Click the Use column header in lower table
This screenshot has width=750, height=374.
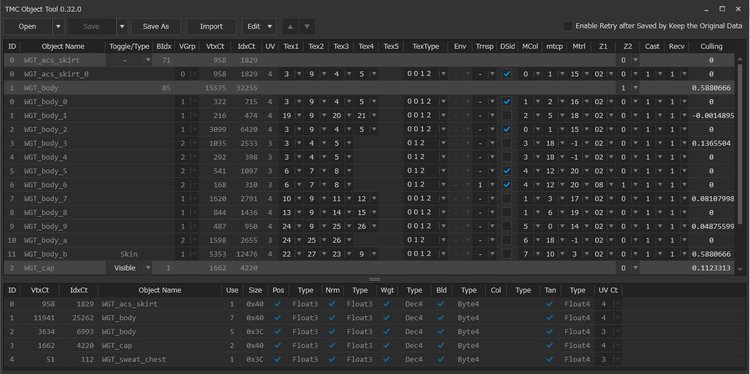click(x=232, y=290)
